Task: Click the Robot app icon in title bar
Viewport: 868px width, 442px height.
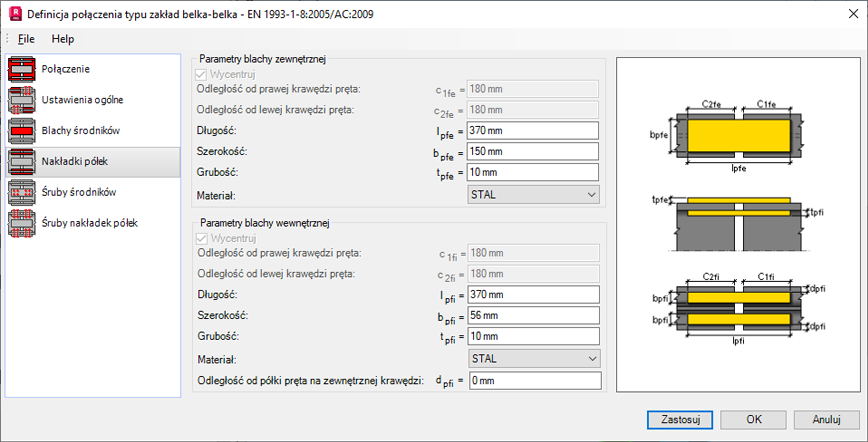Action: point(14,14)
